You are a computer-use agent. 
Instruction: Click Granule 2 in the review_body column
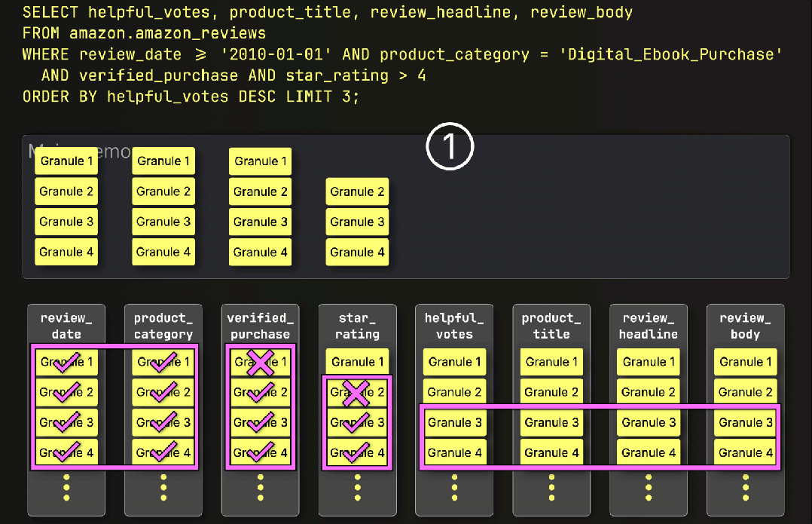tap(745, 392)
